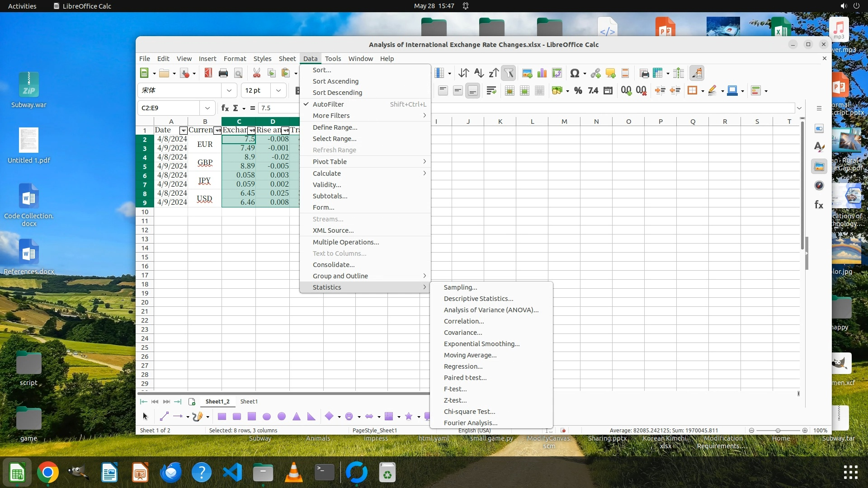Image resolution: width=868 pixels, height=488 pixels.
Task: Toggle Align Bottom vertical alignment
Action: [472, 90]
